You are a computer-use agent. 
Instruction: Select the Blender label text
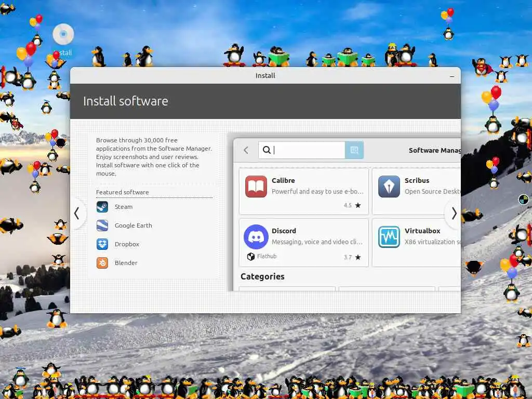click(126, 262)
